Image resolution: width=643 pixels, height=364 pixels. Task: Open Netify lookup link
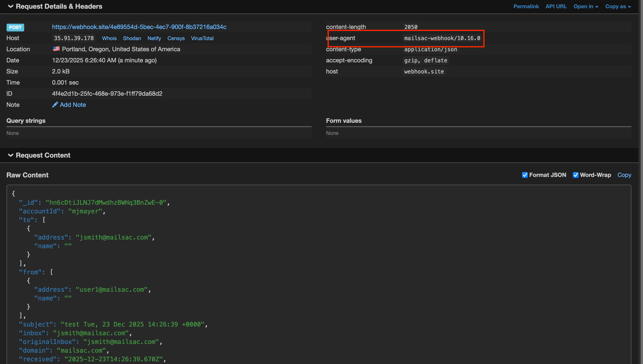pyautogui.click(x=154, y=38)
